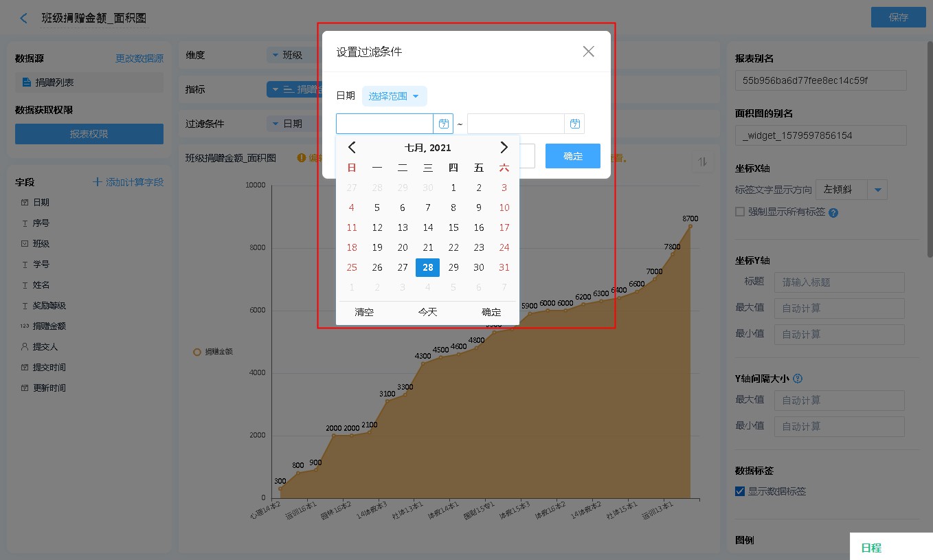Screen dimensions: 933x560
Task: Go to next month in calendar
Action: point(504,147)
